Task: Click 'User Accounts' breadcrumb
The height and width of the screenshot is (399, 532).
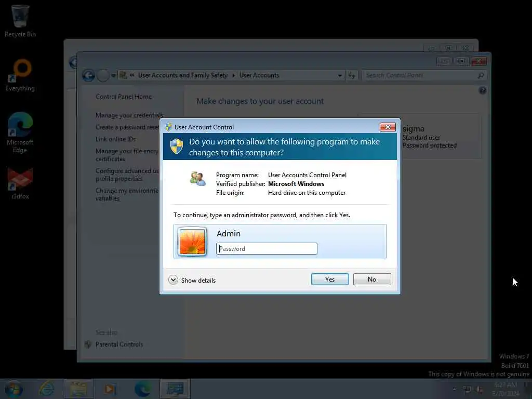Action: (x=259, y=75)
